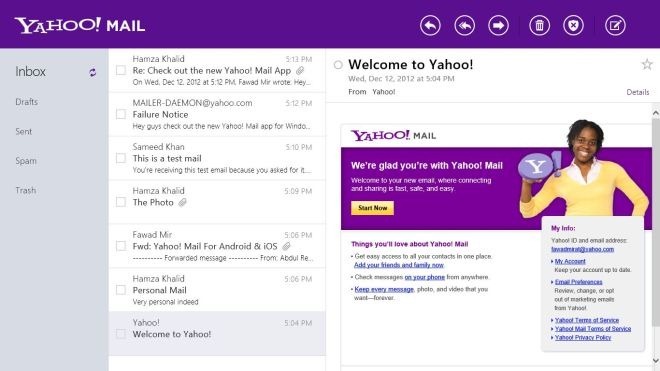Viewport: 660px width, 371px height.
Task: Click the message pane vertical scrollbar thumb
Action: point(655,222)
